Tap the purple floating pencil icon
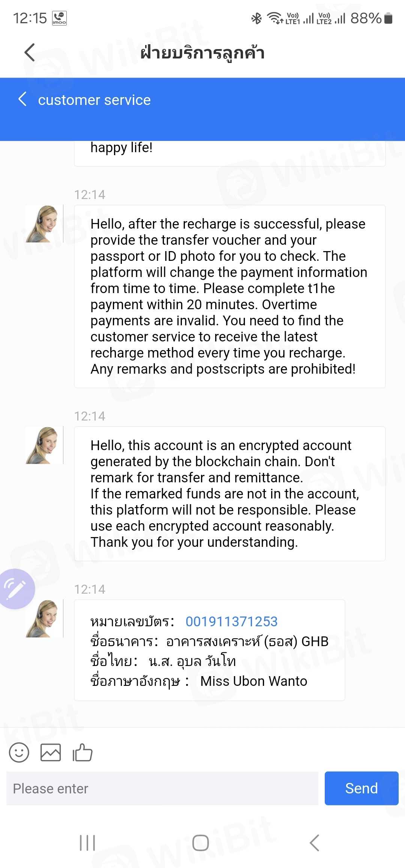 [15, 589]
